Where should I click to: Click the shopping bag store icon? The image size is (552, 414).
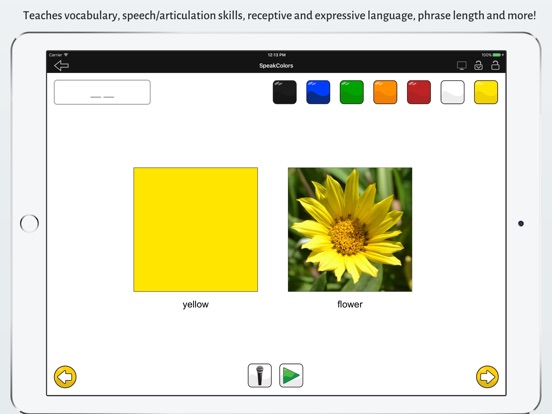click(478, 65)
